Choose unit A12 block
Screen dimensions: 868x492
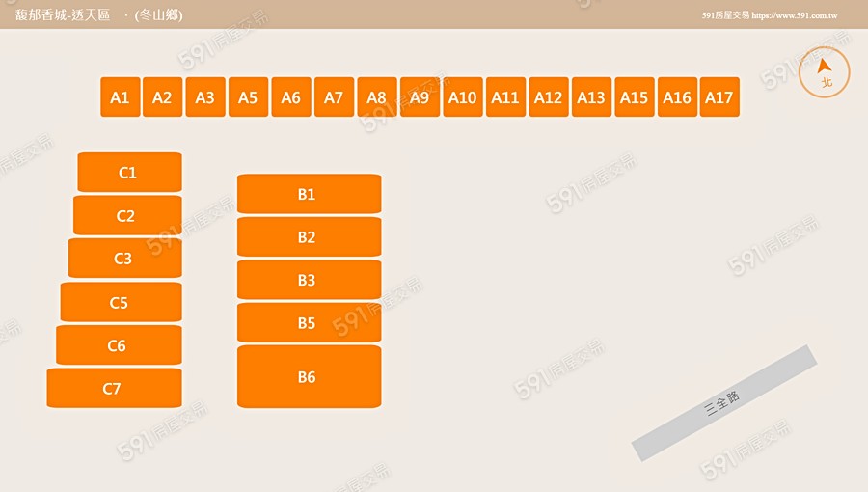pos(548,97)
